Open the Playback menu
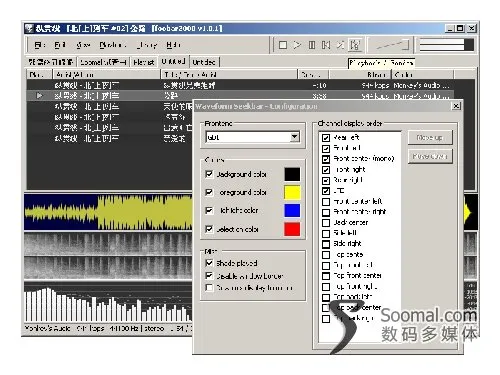This screenshot has width=500, height=375. point(112,45)
